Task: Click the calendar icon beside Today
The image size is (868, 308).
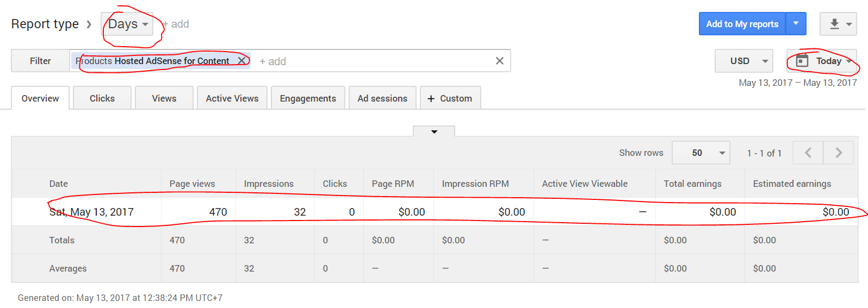Action: point(802,61)
